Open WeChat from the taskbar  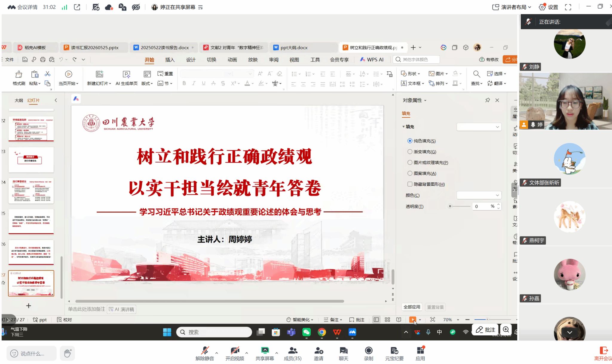(306, 332)
